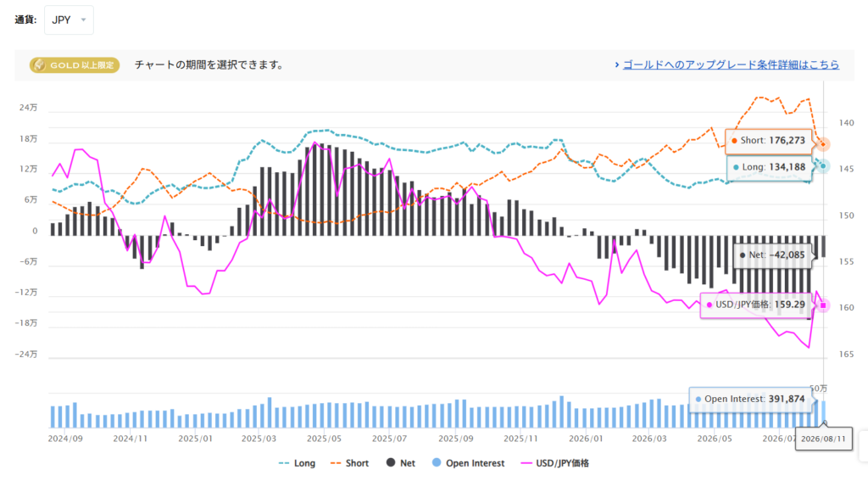This screenshot has height=481, width=868.
Task: Click the 24万 y-axis label
Action: (x=28, y=108)
